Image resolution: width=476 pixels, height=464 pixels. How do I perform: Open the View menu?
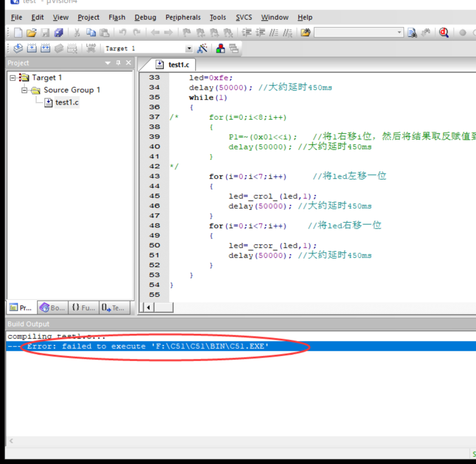click(61, 17)
